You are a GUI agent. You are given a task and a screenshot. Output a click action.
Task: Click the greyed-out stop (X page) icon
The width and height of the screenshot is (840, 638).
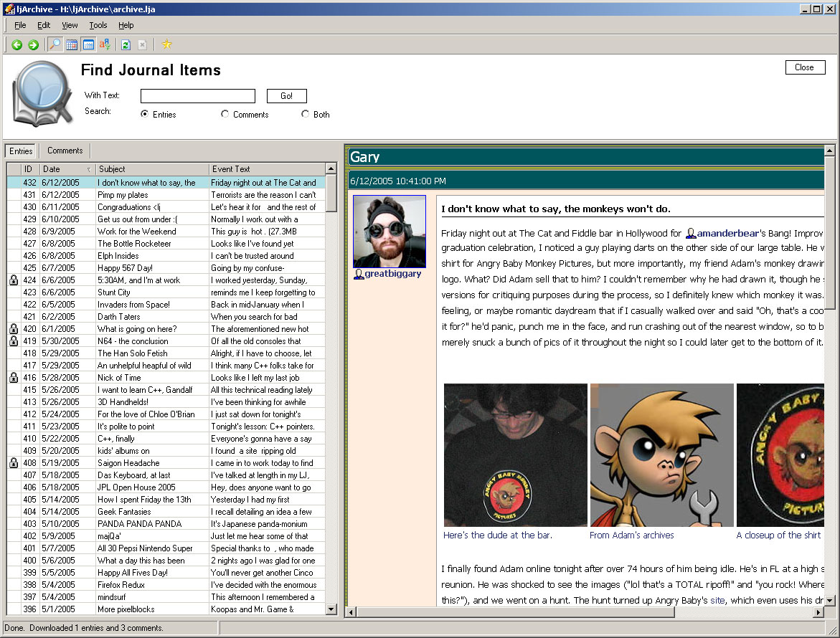click(x=142, y=45)
